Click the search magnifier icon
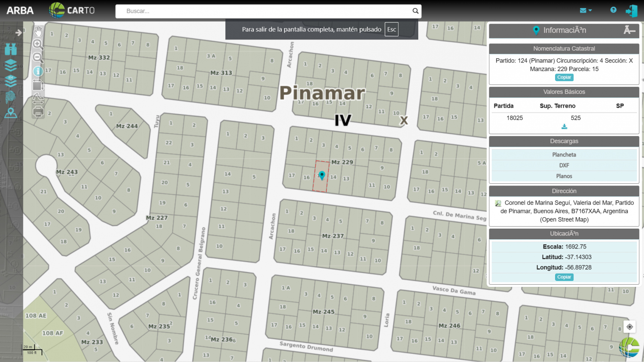 point(415,11)
